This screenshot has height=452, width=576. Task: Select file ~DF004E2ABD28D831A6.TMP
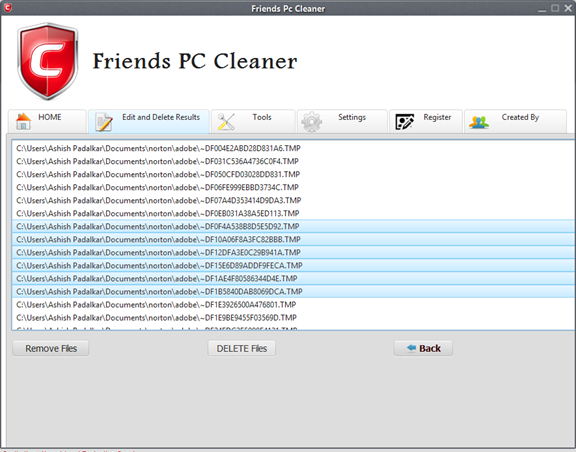click(293, 148)
